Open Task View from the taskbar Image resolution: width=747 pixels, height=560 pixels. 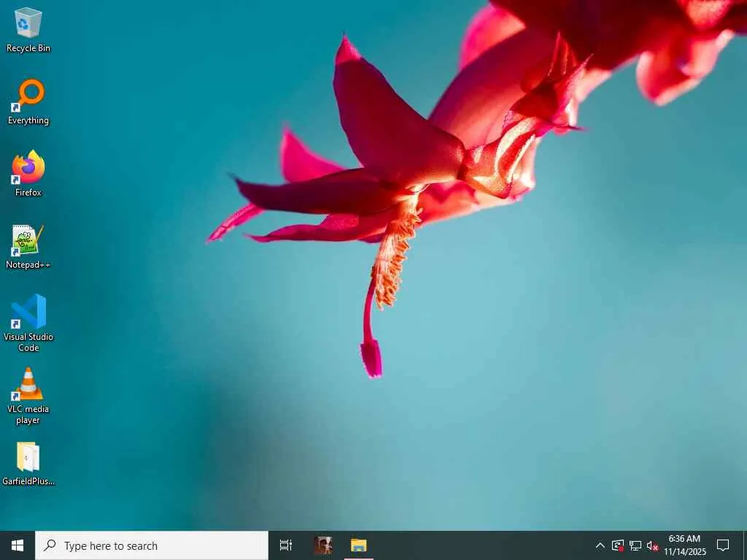pos(286,545)
